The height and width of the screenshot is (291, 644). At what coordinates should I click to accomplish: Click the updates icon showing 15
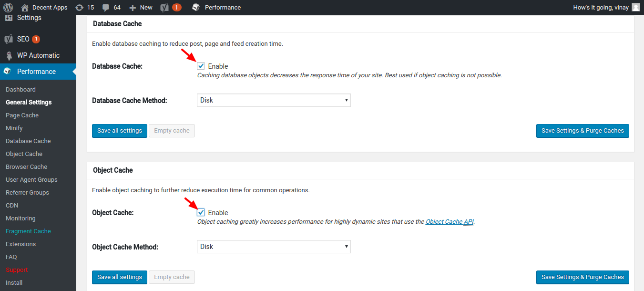pyautogui.click(x=79, y=8)
